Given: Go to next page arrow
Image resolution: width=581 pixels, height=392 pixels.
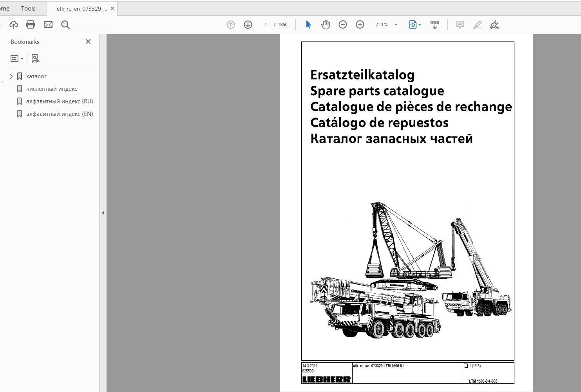Looking at the screenshot, I should pyautogui.click(x=248, y=25).
